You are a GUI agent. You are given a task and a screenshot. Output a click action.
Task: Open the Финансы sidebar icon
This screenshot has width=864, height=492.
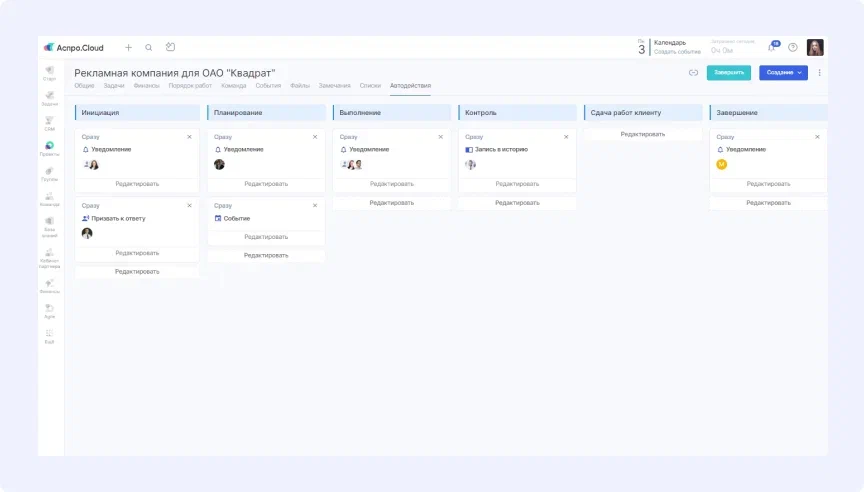pyautogui.click(x=49, y=285)
